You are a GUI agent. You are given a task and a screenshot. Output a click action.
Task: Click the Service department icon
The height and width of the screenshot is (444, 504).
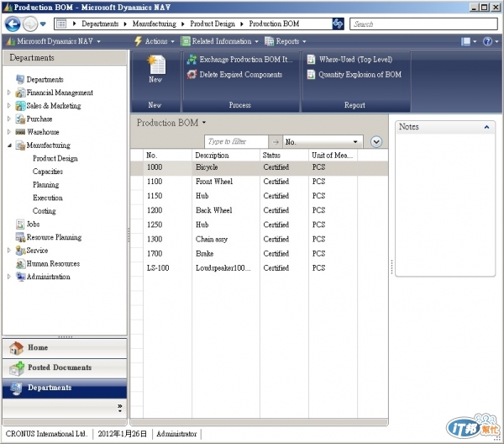point(20,251)
